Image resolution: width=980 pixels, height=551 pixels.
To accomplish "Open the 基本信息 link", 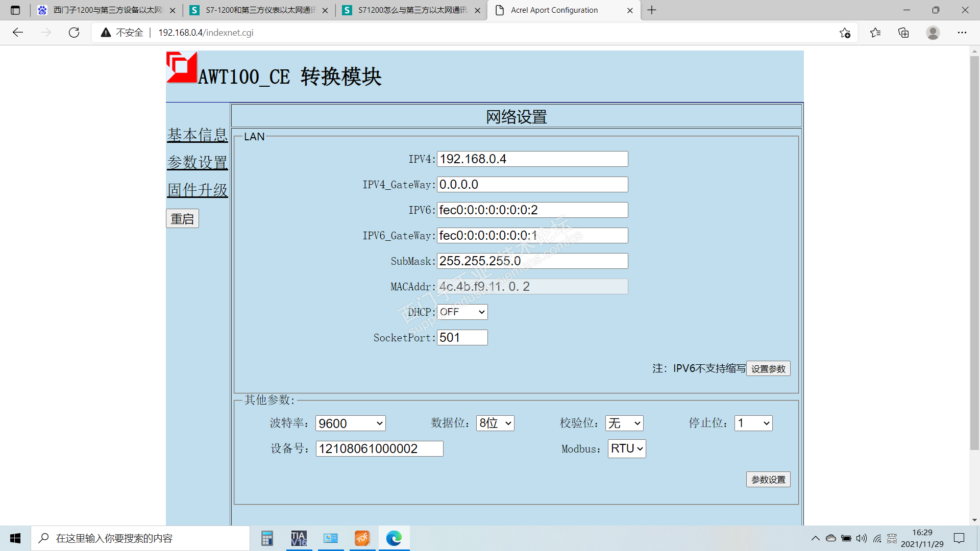I will (197, 135).
